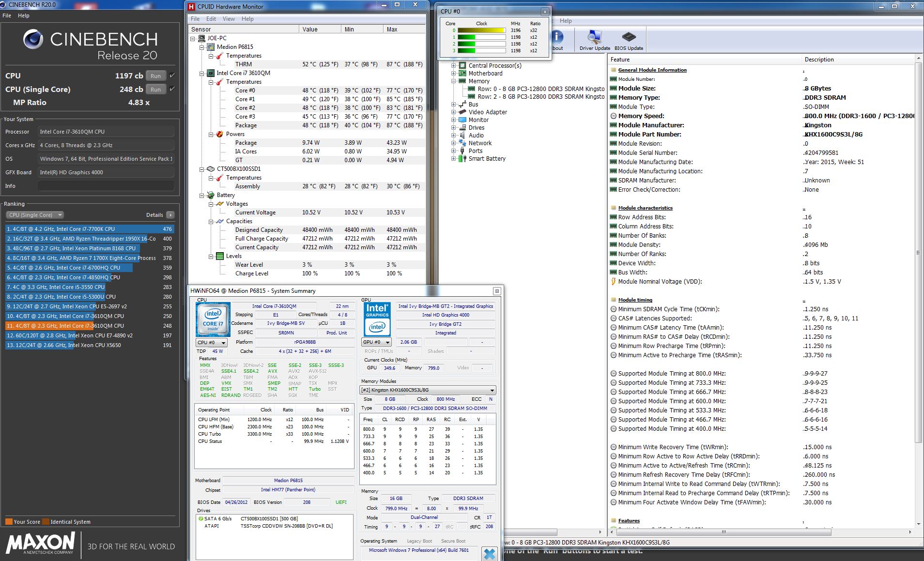Click the i7-7700K ranking bar in Cinebench

[x=90, y=229]
